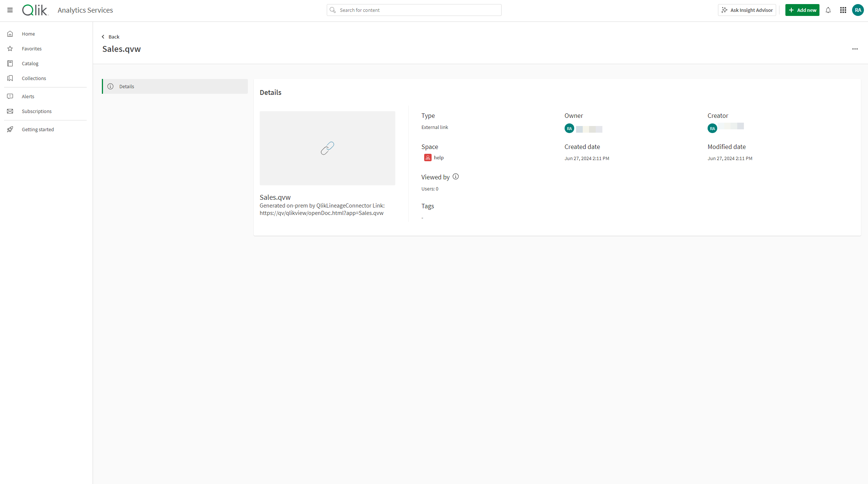The width and height of the screenshot is (868, 484).
Task: Expand the Viewed by info tooltip
Action: tap(455, 176)
